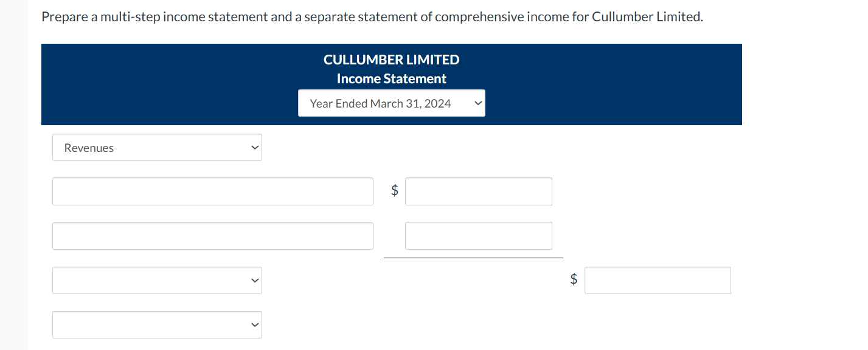Screen dimensions: 868x350
Task: Click the Income Statement subtitle text
Action: tap(391, 78)
